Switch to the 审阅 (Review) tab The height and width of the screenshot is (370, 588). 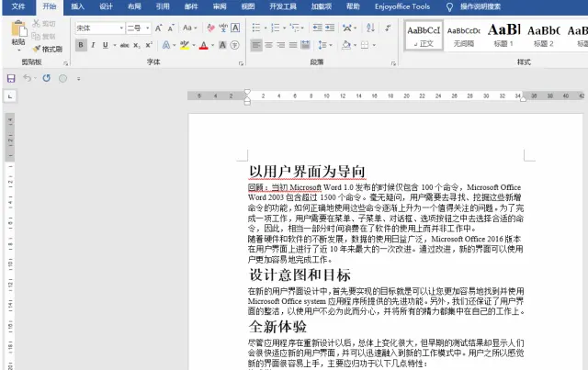[220, 6]
